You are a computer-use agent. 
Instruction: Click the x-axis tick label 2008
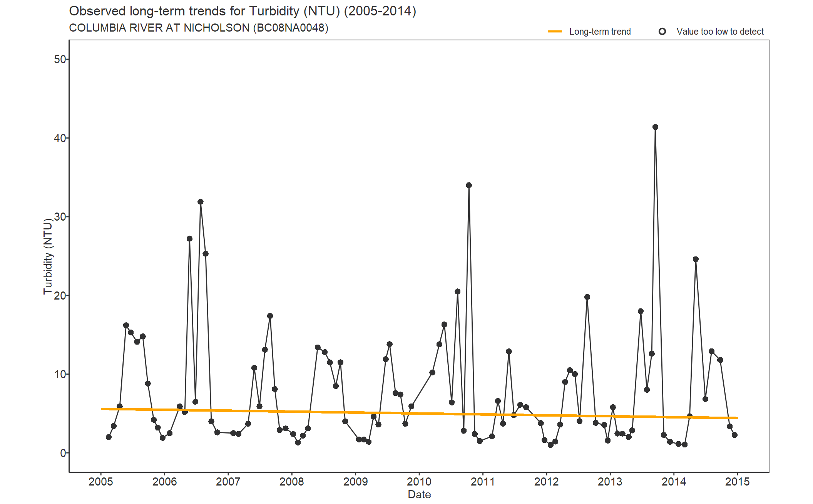[291, 482]
